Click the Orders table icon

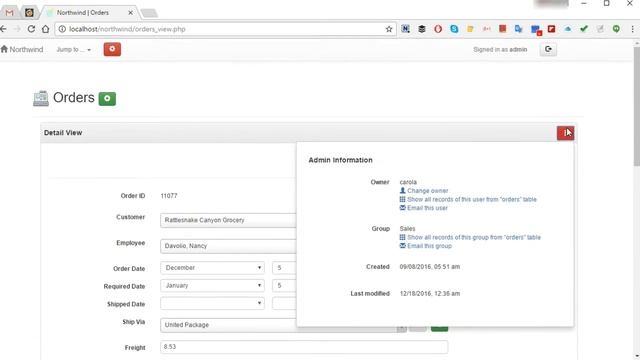coord(41,98)
